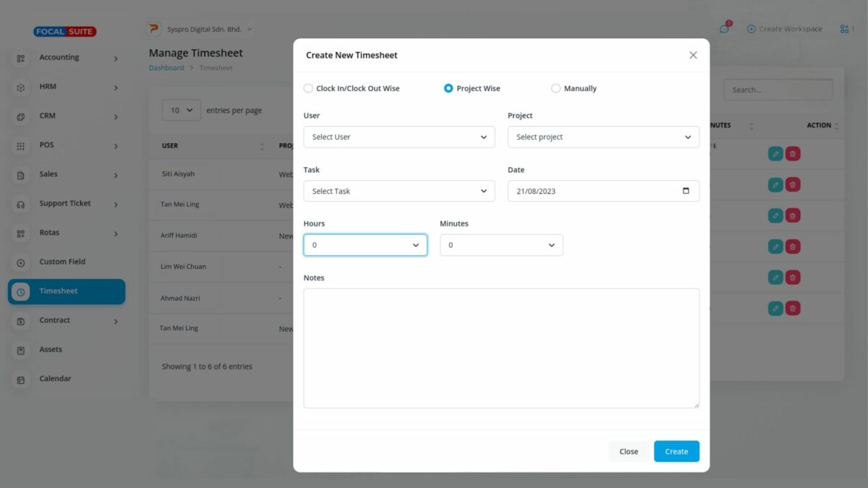Image resolution: width=868 pixels, height=488 pixels.
Task: Open the Sales section in sidebar
Action: tap(20, 174)
